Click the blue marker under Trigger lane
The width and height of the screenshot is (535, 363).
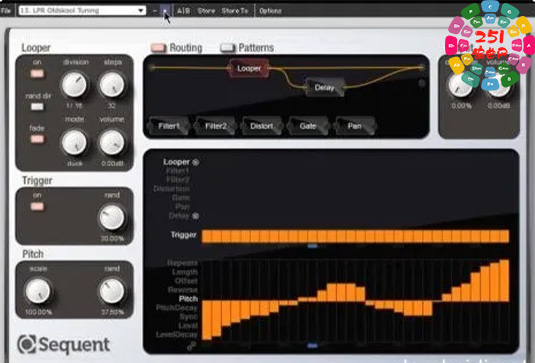pyautogui.click(x=313, y=246)
